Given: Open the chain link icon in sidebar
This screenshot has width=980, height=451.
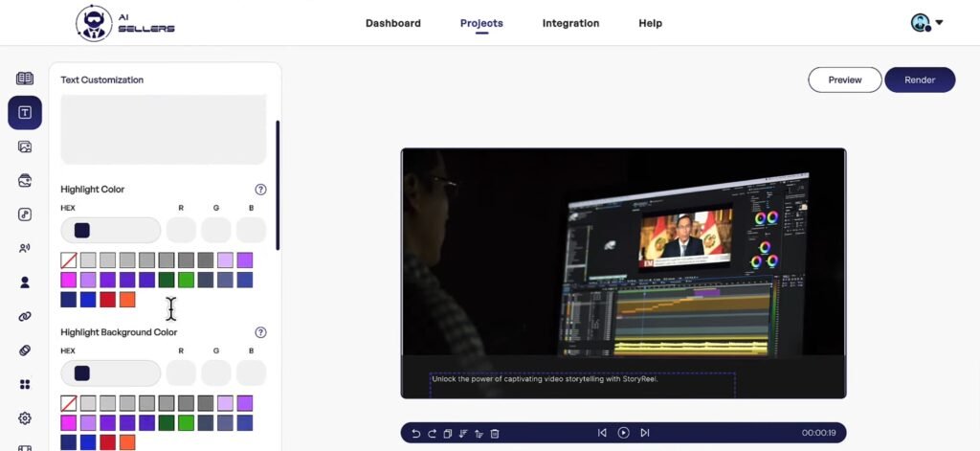Looking at the screenshot, I should click(25, 317).
